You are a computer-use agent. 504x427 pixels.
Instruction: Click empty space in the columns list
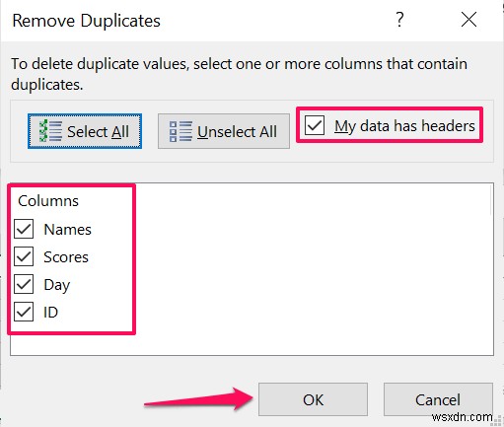[x=313, y=269]
